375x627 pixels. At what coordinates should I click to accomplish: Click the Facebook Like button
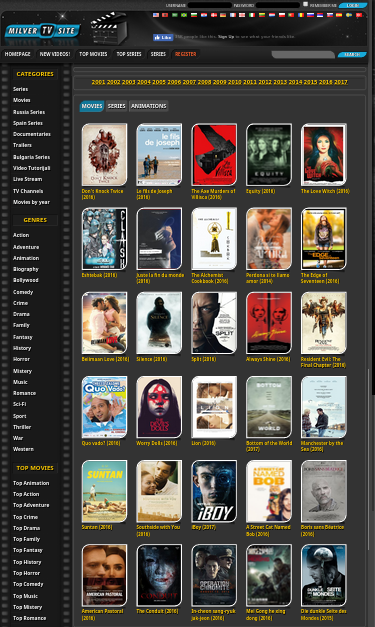click(x=163, y=37)
